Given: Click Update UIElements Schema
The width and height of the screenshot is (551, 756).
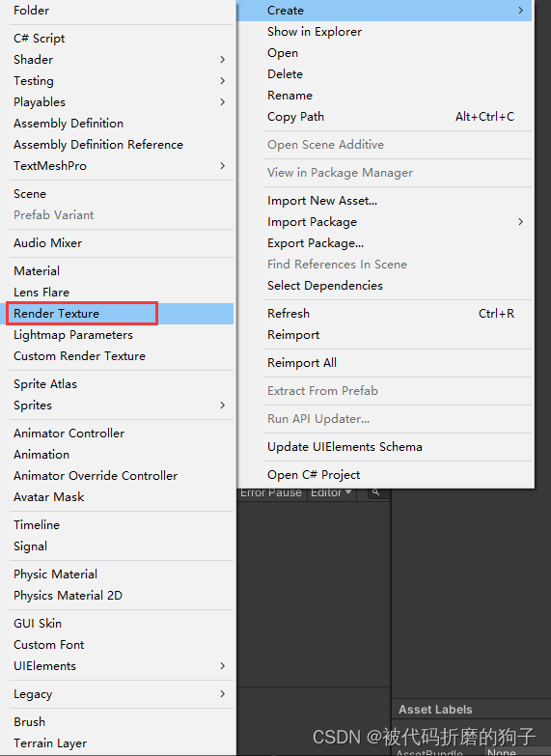Looking at the screenshot, I should click(x=385, y=446).
